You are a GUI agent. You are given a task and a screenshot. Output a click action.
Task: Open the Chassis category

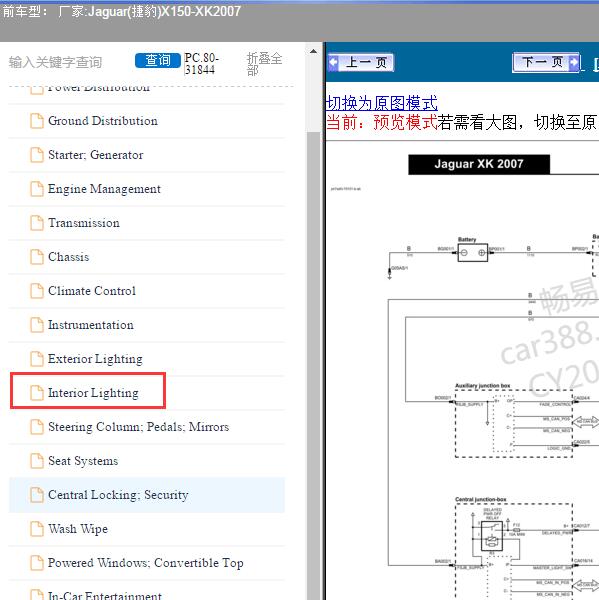[69, 257]
